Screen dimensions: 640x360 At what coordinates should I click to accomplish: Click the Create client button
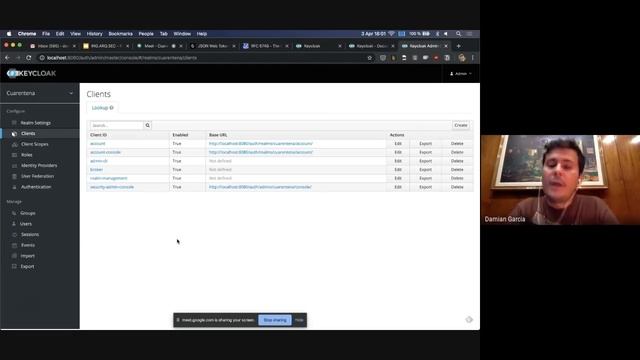pyautogui.click(x=461, y=125)
